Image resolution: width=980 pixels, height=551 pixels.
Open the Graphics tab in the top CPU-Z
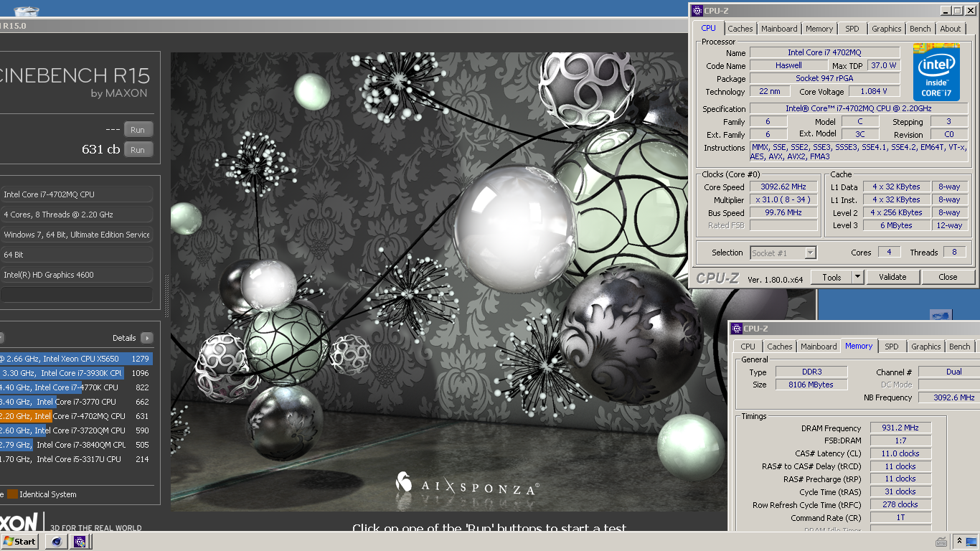click(x=887, y=29)
